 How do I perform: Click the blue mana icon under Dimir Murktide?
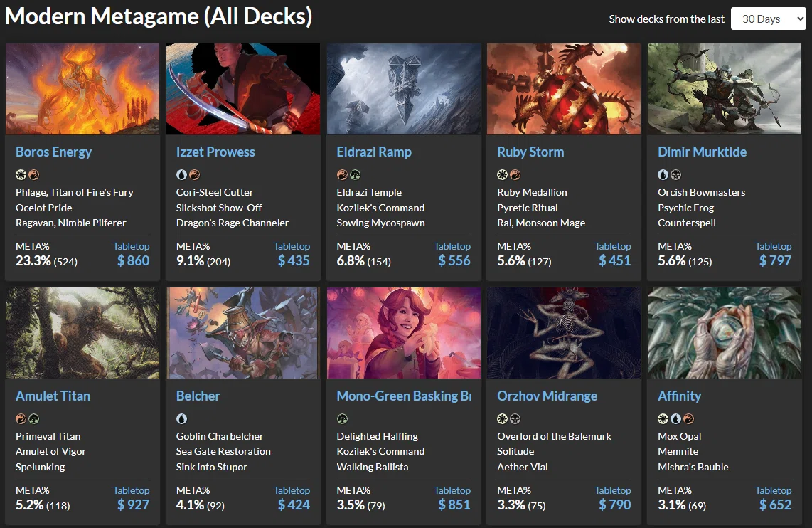pyautogui.click(x=663, y=174)
